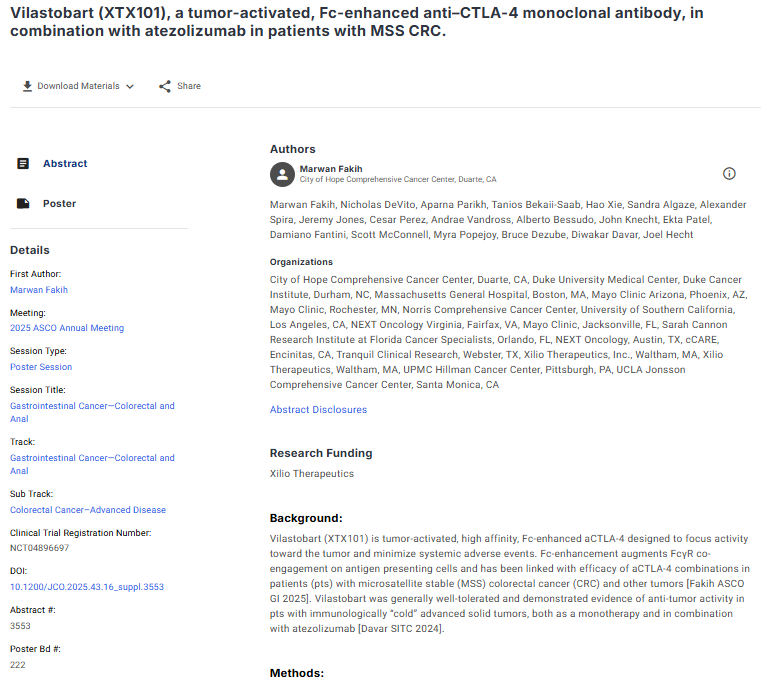Click the download arrow icon
Image resolution: width=767 pixels, height=680 pixels.
[x=27, y=86]
